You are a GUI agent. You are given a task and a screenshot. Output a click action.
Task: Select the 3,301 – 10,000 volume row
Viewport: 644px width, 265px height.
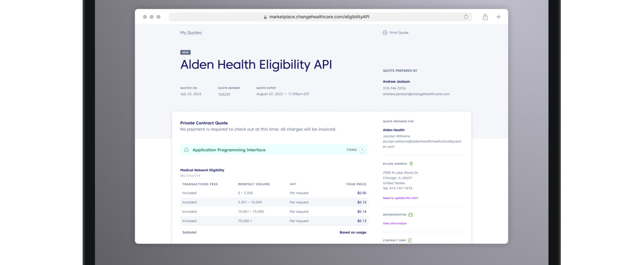click(x=274, y=202)
